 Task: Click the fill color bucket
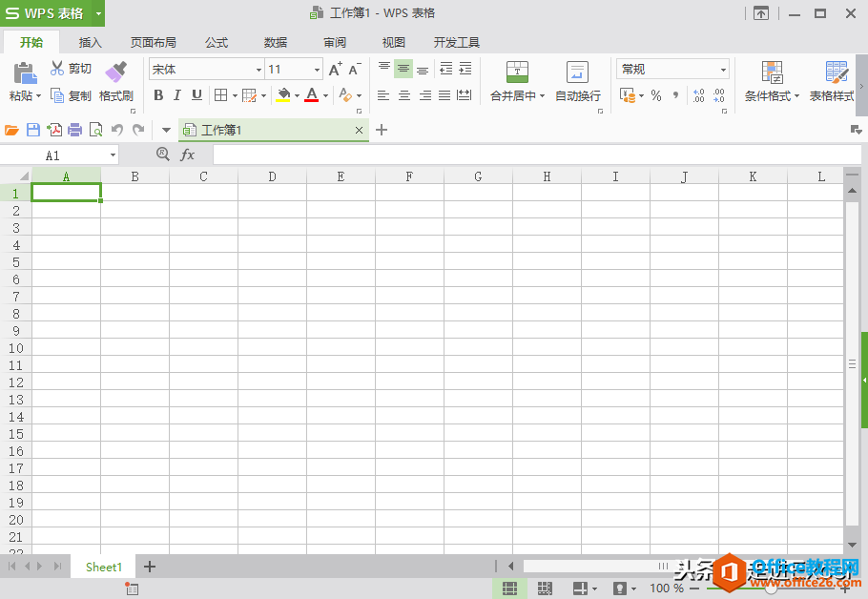tap(283, 95)
